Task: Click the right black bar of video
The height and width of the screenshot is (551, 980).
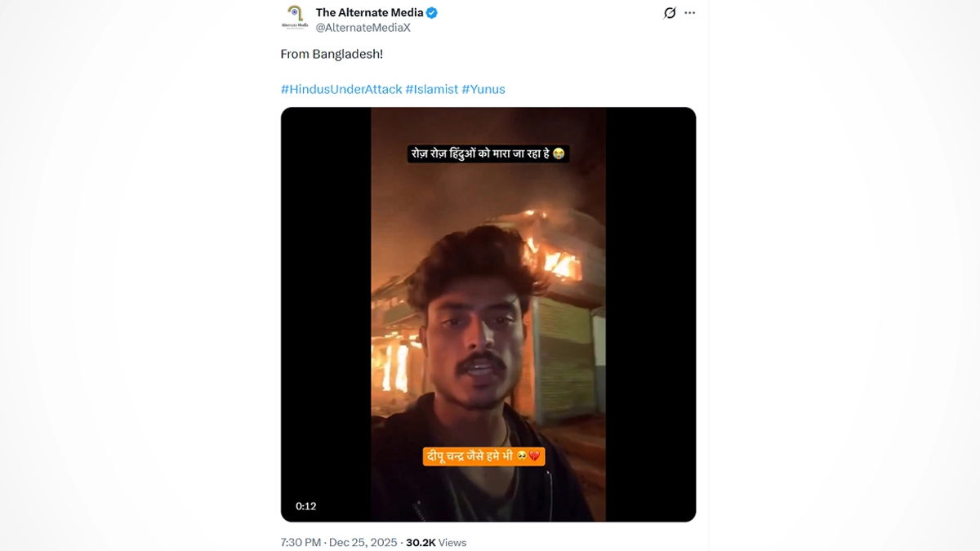Action: pyautogui.click(x=651, y=314)
